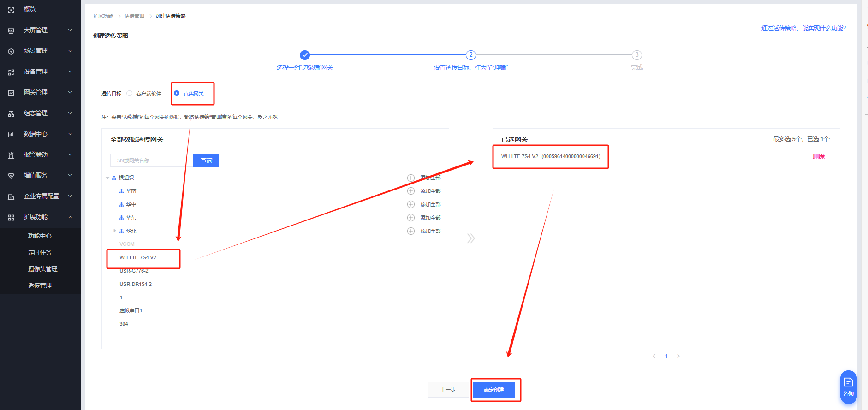Select the 客户端软件 radio option
The width and height of the screenshot is (868, 410).
pyautogui.click(x=130, y=93)
